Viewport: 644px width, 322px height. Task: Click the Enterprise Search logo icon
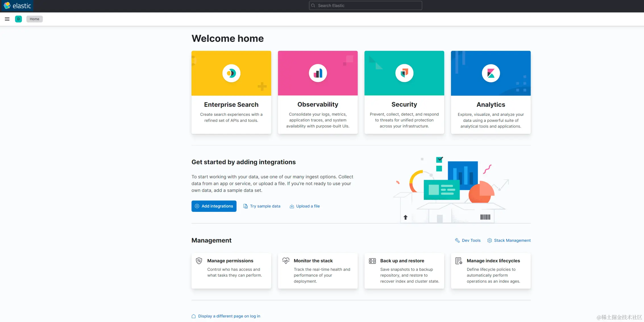(x=231, y=73)
